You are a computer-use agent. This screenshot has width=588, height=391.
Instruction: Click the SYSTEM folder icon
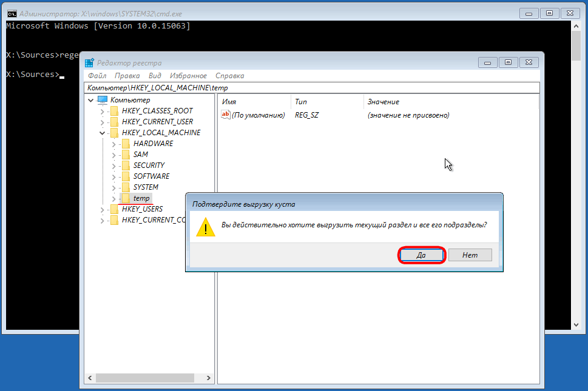126,187
